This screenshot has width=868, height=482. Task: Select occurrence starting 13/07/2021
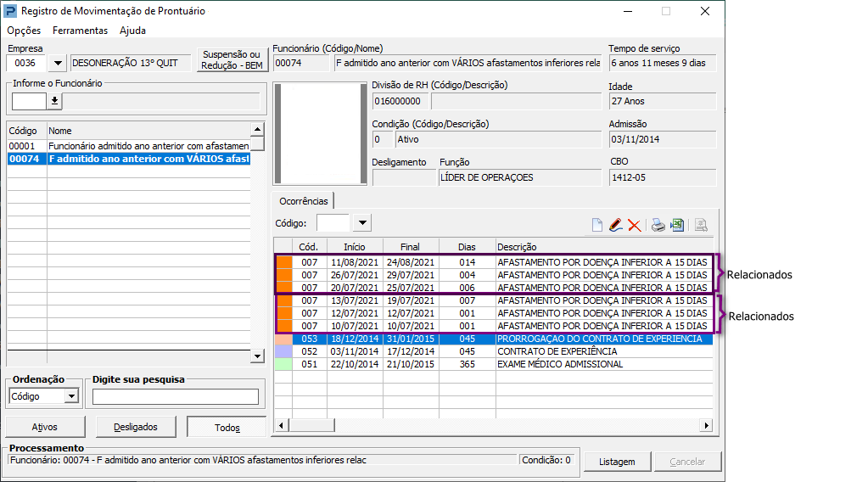tap(494, 300)
